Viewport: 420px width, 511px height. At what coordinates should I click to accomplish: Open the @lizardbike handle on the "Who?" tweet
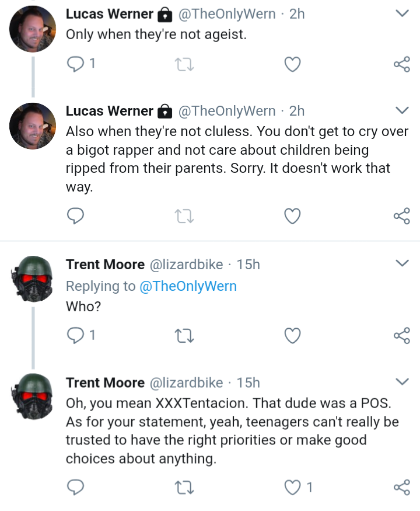[186, 265]
